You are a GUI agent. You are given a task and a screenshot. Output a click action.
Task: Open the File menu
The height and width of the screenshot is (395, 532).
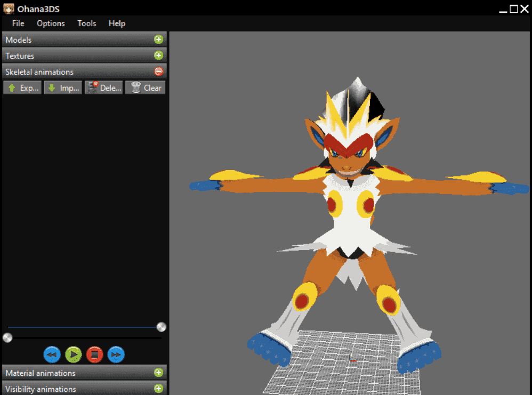point(18,23)
